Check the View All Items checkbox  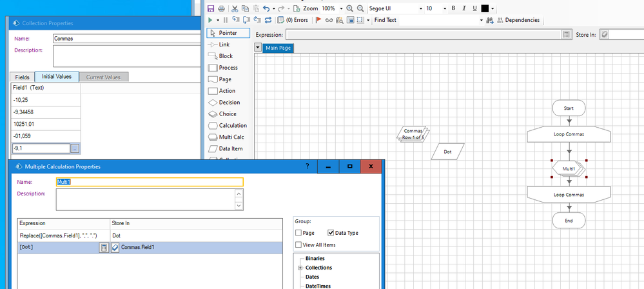point(298,244)
